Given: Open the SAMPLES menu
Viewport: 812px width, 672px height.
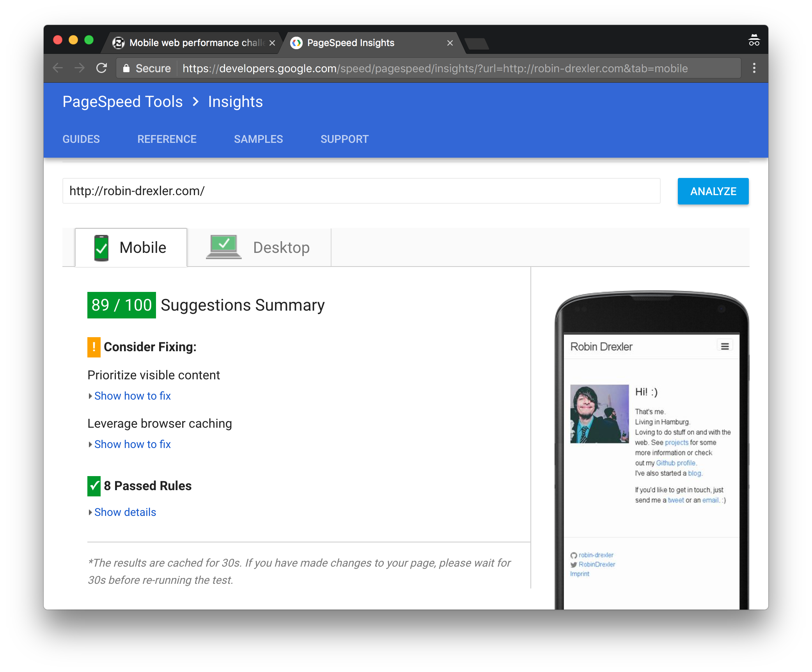Looking at the screenshot, I should (x=259, y=139).
